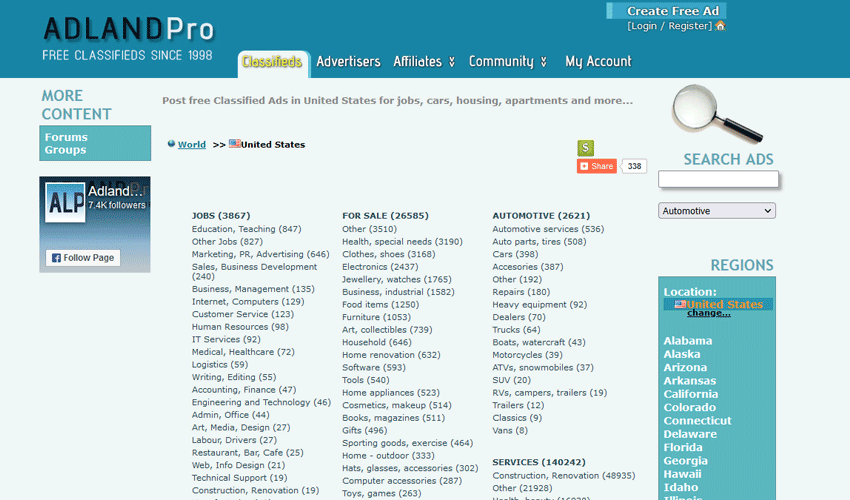
Task: Open Medical, Healthcare (72) jobs
Action: point(243,352)
